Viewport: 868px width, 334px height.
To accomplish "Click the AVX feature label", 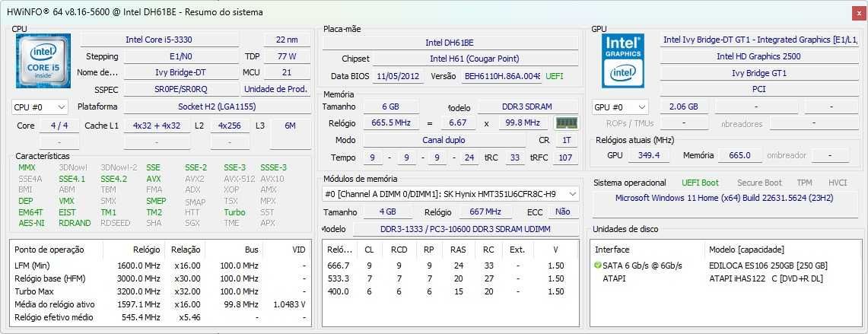I will tap(154, 179).
